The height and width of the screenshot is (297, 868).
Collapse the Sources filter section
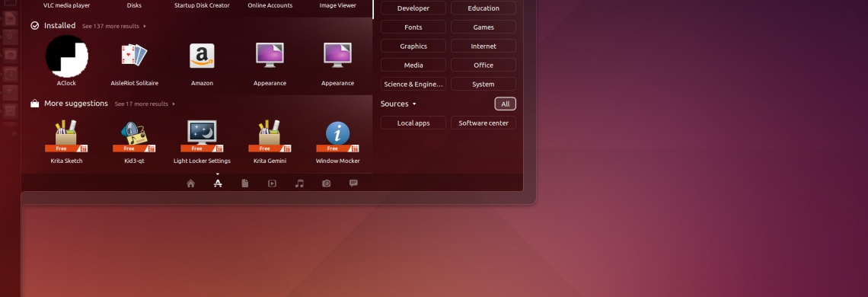click(398, 104)
